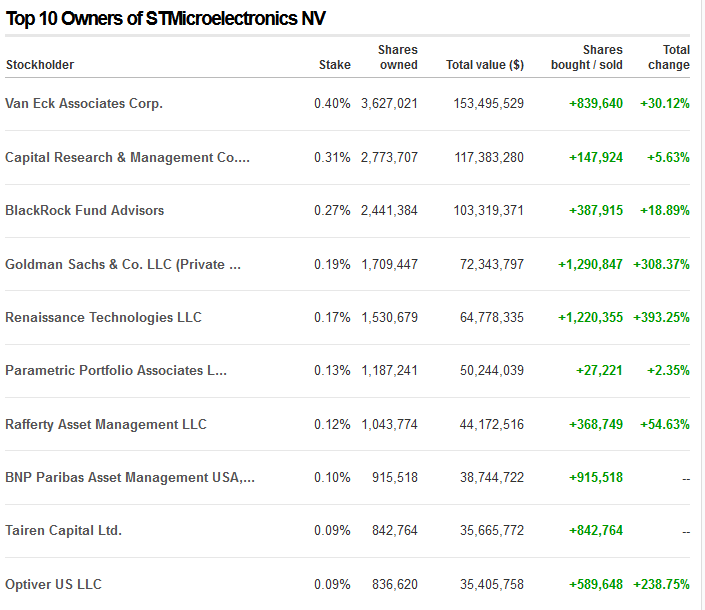Viewport: 705px width, 610px height.
Task: Select shares owned value 2,773,707
Action: click(x=389, y=157)
